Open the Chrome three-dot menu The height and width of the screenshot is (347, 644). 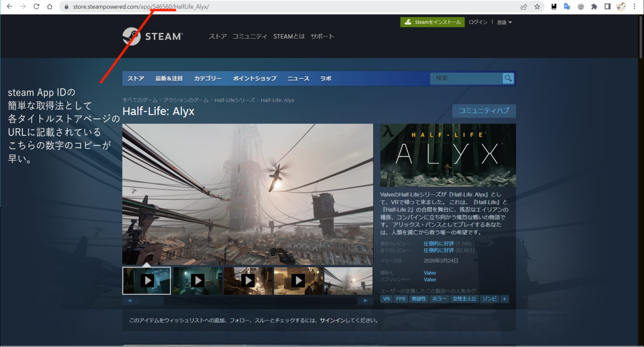tap(635, 6)
